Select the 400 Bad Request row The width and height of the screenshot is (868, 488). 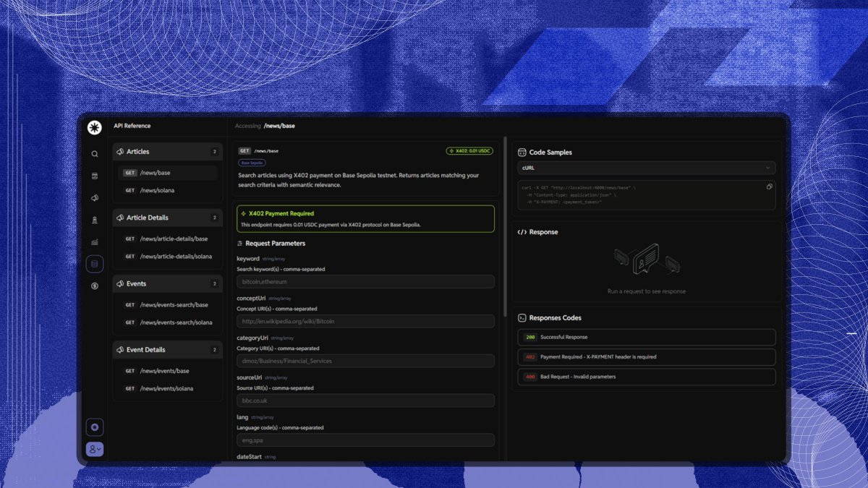[647, 377]
